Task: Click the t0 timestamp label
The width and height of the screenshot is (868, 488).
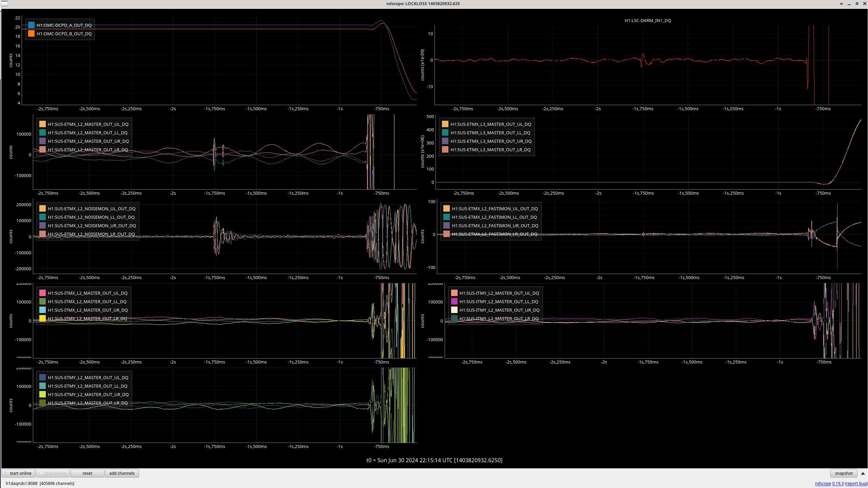Action: coord(434,460)
